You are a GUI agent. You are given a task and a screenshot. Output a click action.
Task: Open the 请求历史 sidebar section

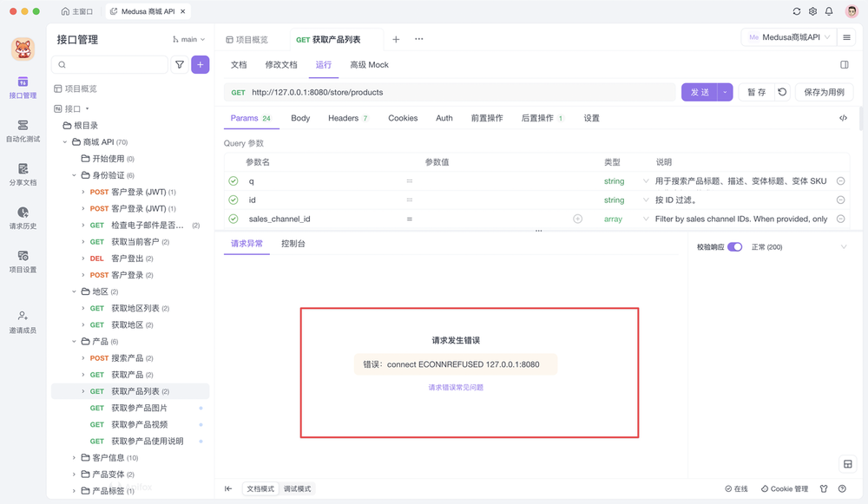[x=23, y=219]
